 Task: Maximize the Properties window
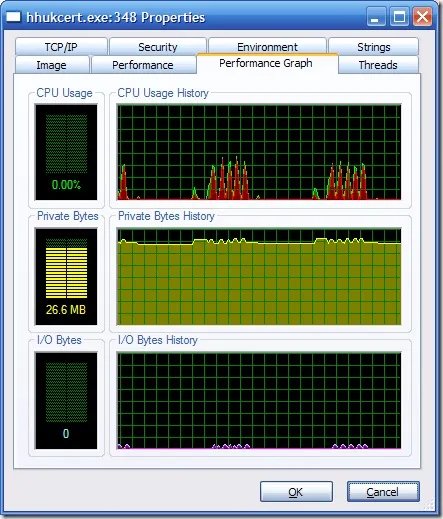point(399,17)
